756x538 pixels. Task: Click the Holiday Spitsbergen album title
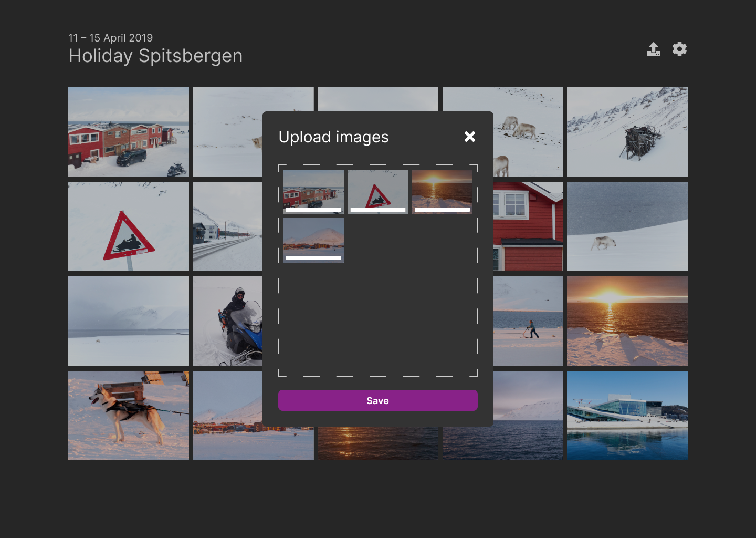155,56
